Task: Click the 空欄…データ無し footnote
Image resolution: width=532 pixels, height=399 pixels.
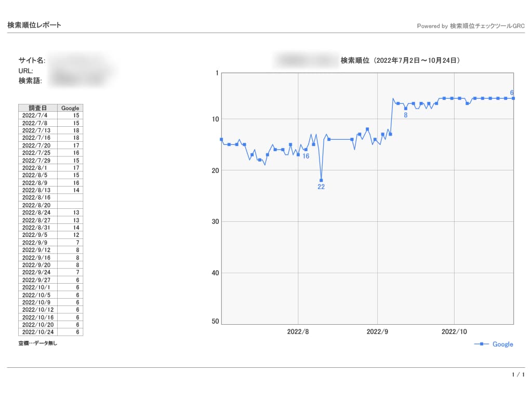Action: pyautogui.click(x=37, y=343)
